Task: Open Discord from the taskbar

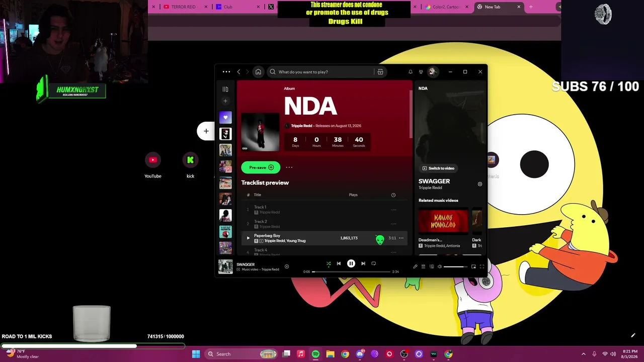Action: (360, 354)
